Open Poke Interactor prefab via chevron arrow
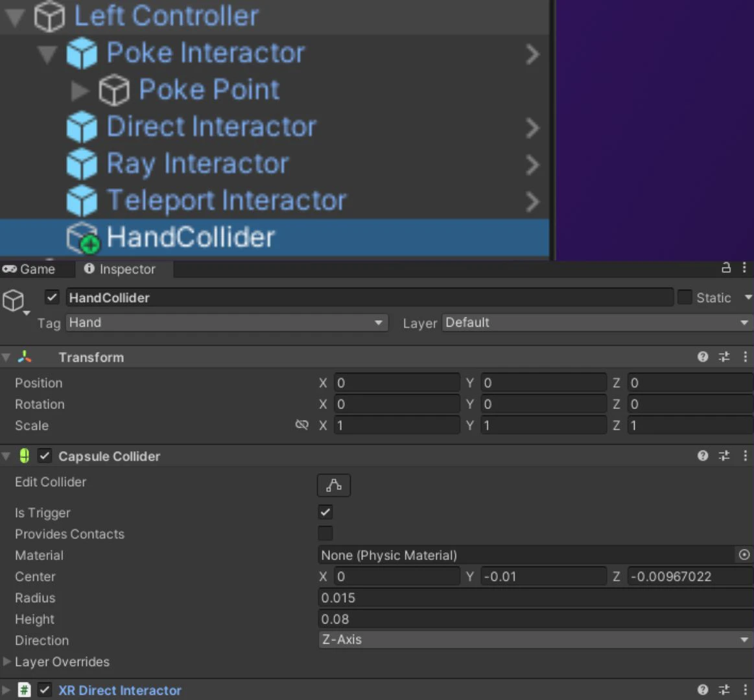 [532, 54]
